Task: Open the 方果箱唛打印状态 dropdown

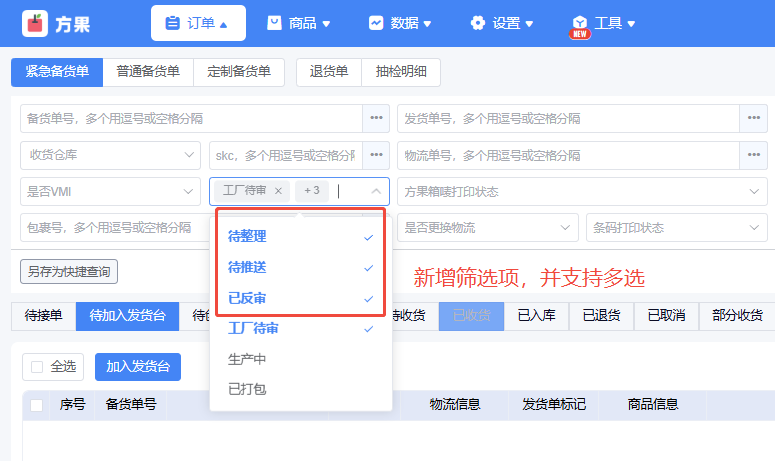Action: point(582,191)
